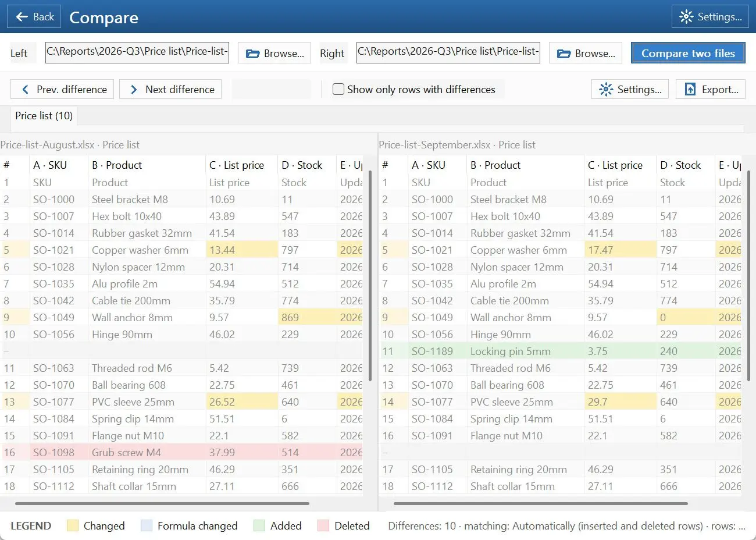Screen dimensions: 756x540
Task: Click left pane A · SKU header
Action: (x=59, y=165)
